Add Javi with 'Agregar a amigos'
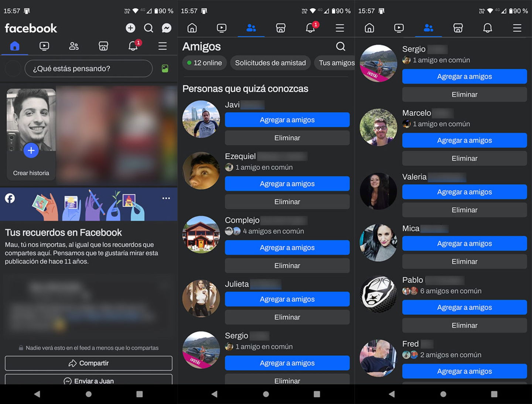This screenshot has width=532, height=404. coord(287,120)
